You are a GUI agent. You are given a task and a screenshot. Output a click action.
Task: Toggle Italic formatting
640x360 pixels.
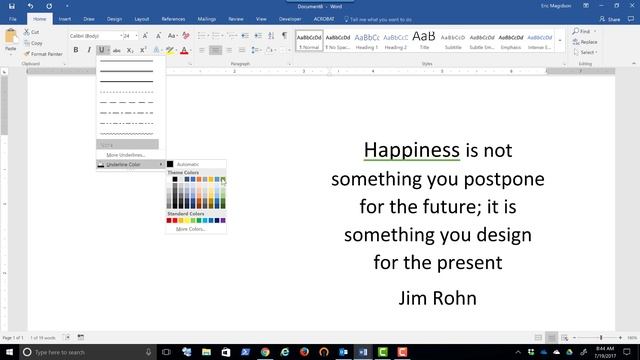coord(89,50)
